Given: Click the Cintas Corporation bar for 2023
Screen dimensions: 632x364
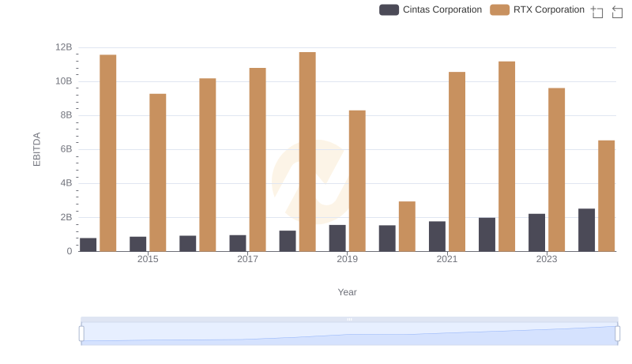Looking at the screenshot, I should [537, 233].
